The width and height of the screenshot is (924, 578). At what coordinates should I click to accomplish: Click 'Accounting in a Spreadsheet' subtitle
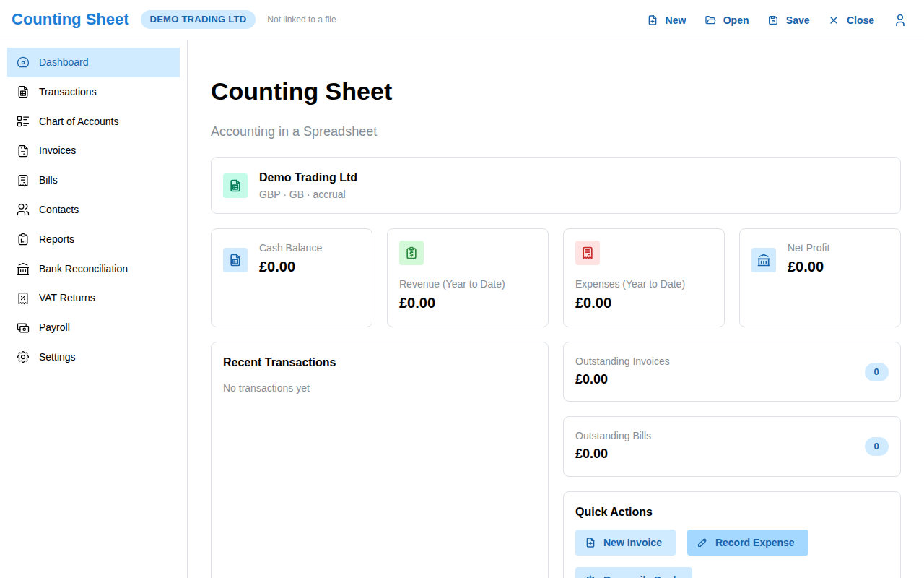[294, 131]
